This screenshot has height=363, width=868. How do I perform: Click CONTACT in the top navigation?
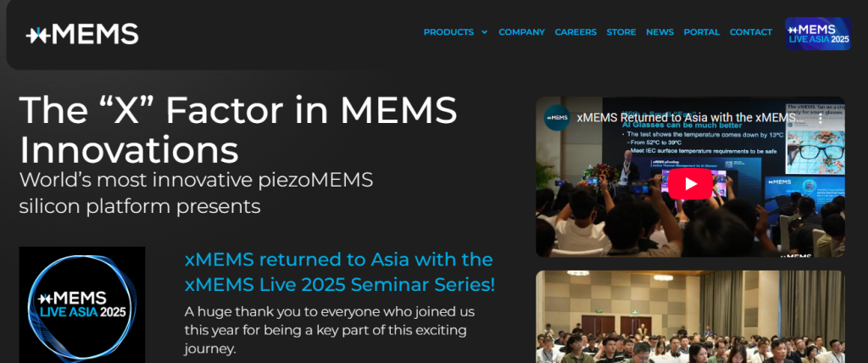[x=751, y=32]
